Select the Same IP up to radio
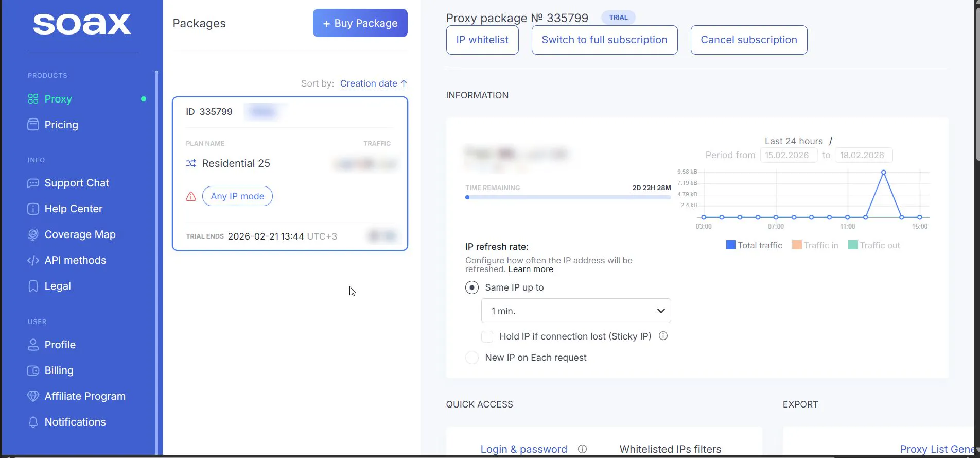980x458 pixels. (x=472, y=287)
